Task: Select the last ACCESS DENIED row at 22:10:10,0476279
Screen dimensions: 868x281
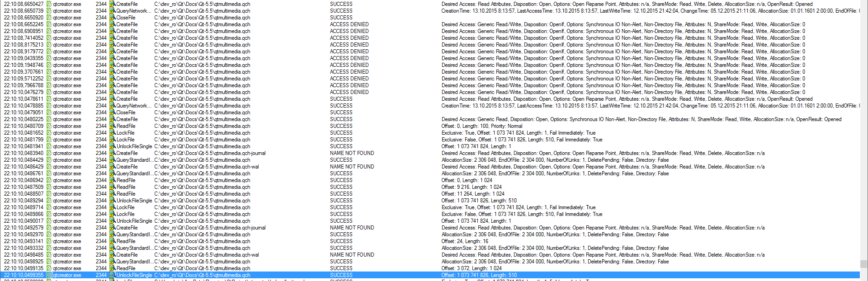Action: (349, 92)
